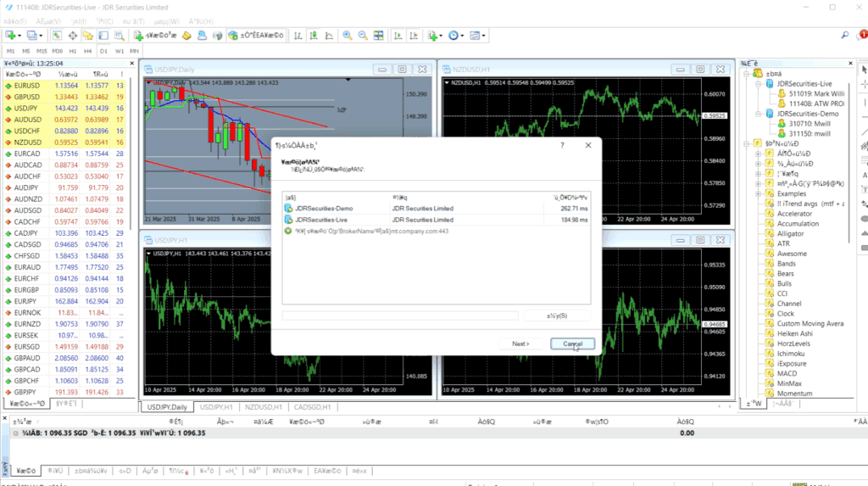Switch to the CADSGD,H1 chart tab
This screenshot has height=486, width=868.
(312, 407)
